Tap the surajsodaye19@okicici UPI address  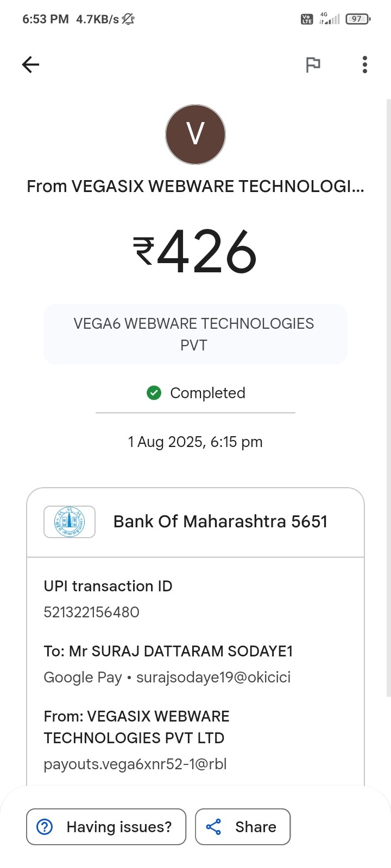click(213, 677)
